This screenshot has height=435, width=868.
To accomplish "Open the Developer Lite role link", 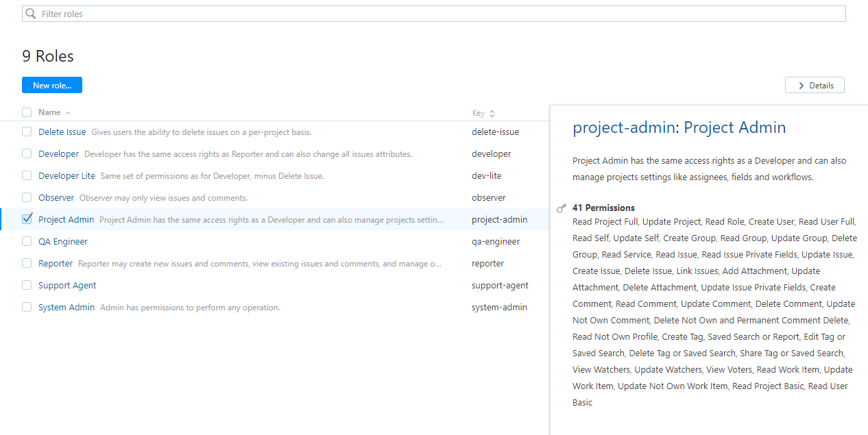I will pos(67,175).
